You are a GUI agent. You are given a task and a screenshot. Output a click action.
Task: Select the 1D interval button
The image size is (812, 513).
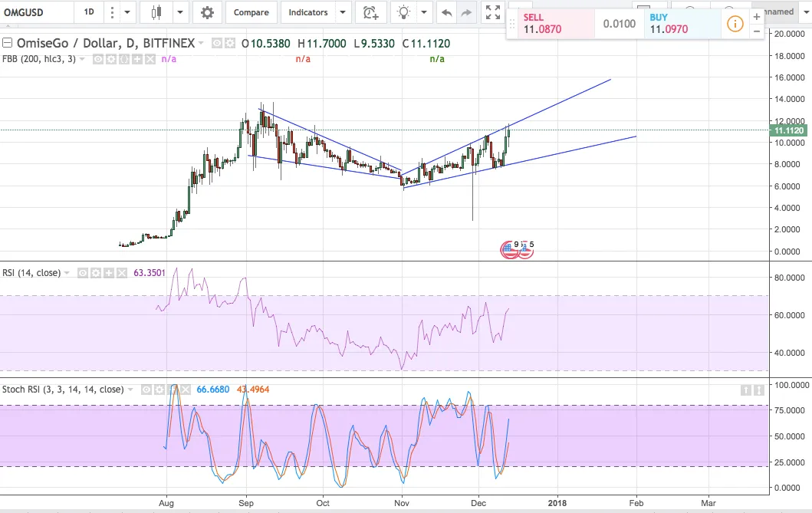click(89, 12)
